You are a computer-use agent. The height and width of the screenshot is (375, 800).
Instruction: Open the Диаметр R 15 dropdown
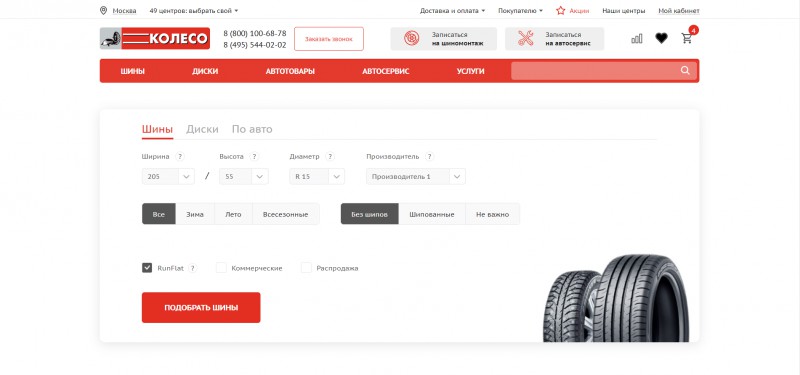pyautogui.click(x=317, y=177)
